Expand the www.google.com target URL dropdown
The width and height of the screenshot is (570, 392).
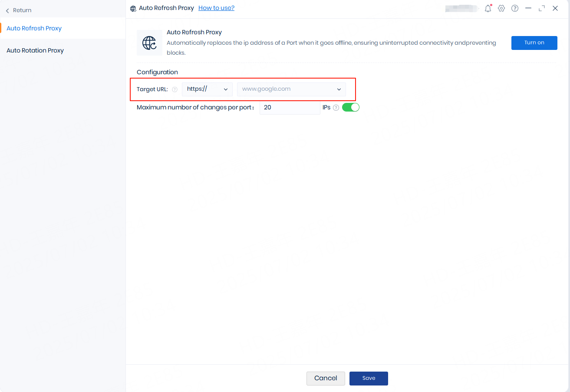pyautogui.click(x=291, y=89)
